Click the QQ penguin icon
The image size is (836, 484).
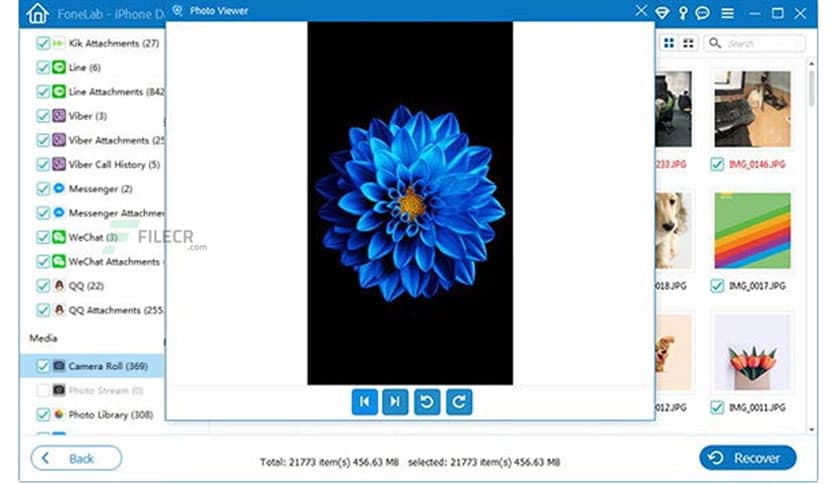59,286
